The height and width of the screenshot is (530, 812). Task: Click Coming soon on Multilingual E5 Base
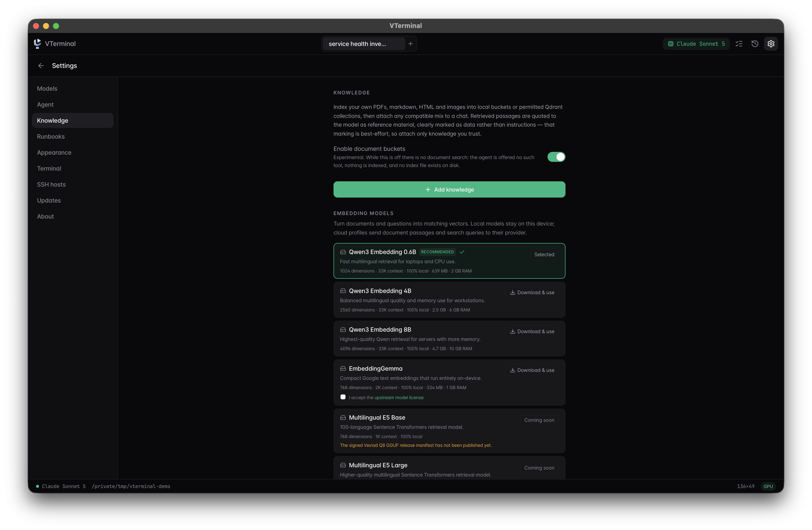(539, 420)
